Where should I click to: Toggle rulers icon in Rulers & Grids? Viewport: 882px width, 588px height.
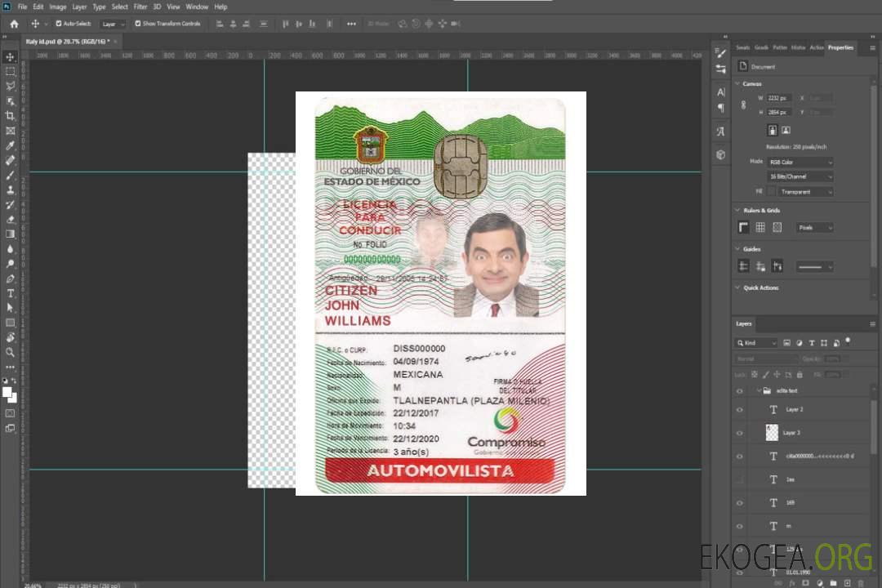(744, 227)
